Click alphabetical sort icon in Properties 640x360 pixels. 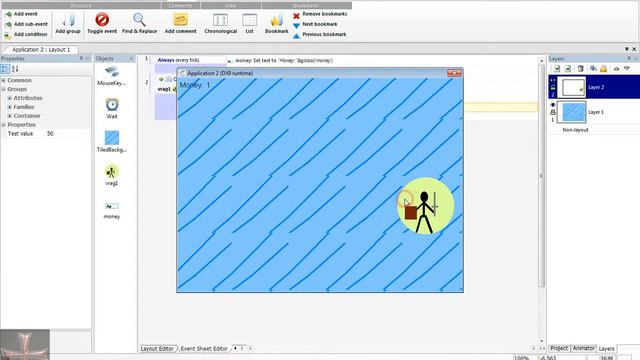pos(15,69)
